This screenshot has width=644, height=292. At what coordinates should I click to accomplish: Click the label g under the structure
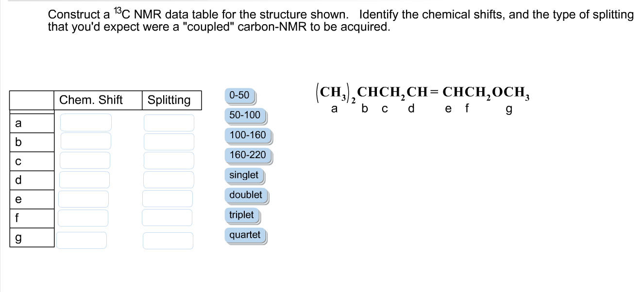click(x=508, y=109)
